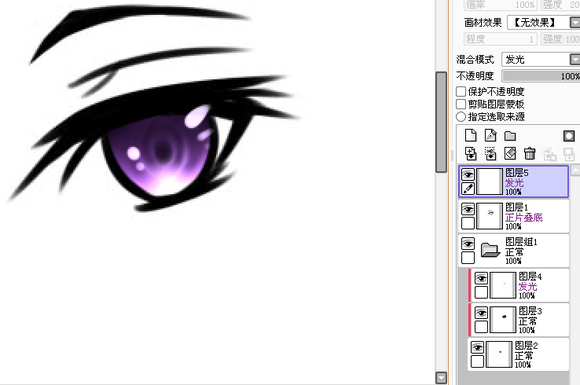580x385 pixels.
Task: Add a layer mask
Action: pos(569,136)
